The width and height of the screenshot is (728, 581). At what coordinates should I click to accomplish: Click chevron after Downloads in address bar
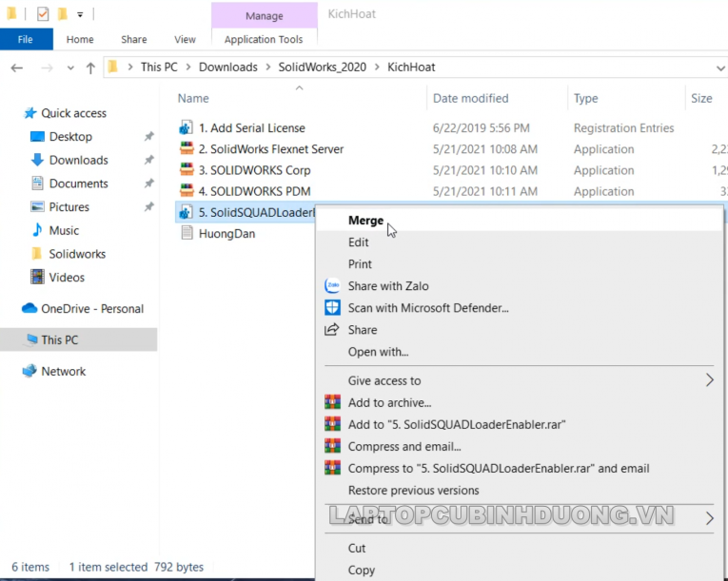click(268, 68)
